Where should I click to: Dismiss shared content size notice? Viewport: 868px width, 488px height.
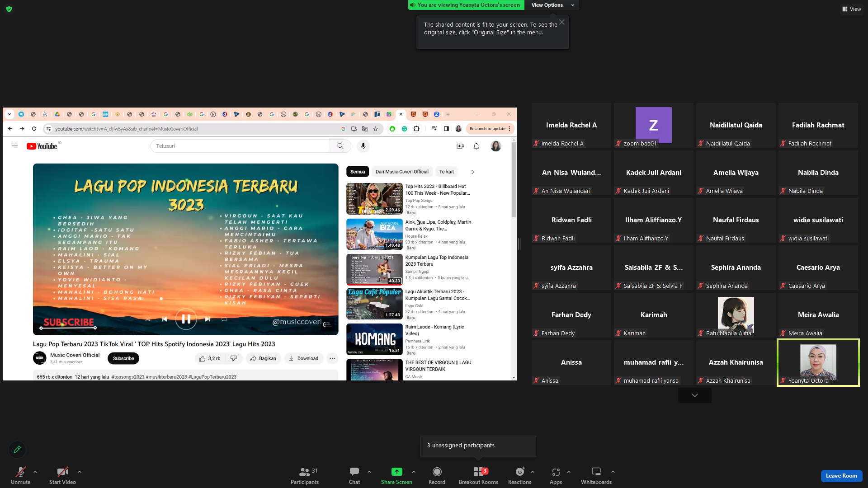pos(561,22)
